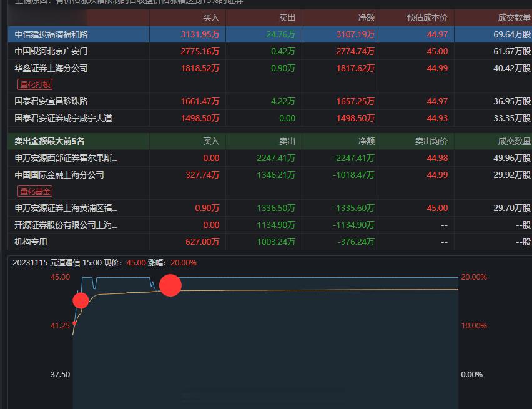Click the -1018.47万 net amount cell
The height and width of the screenshot is (409, 532).
pyautogui.click(x=353, y=175)
